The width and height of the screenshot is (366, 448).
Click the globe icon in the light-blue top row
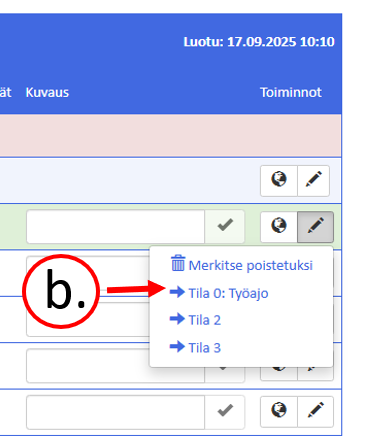pyautogui.click(x=279, y=180)
